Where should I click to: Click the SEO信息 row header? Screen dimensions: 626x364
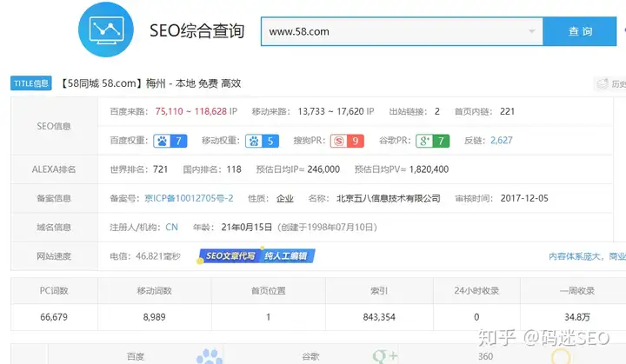point(54,126)
